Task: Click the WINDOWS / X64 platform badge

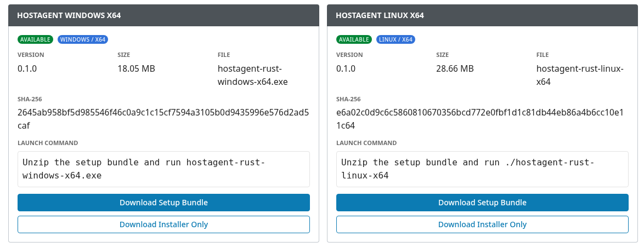Action: [x=83, y=39]
